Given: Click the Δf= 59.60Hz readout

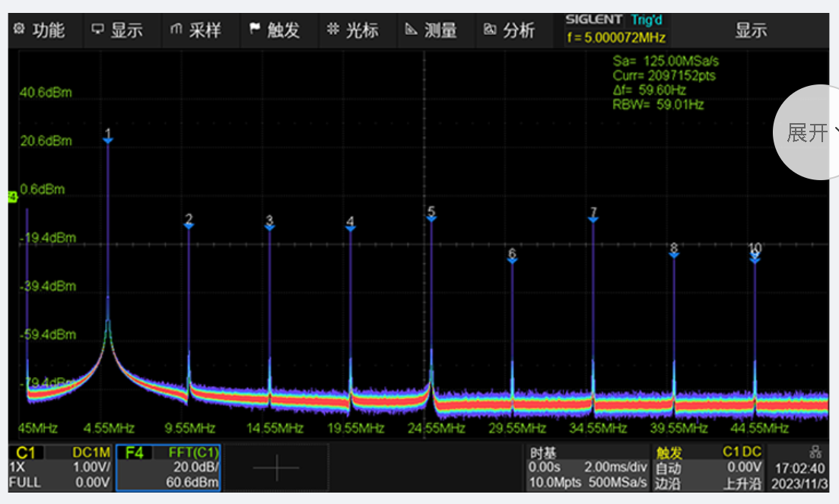Looking at the screenshot, I should pos(649,90).
